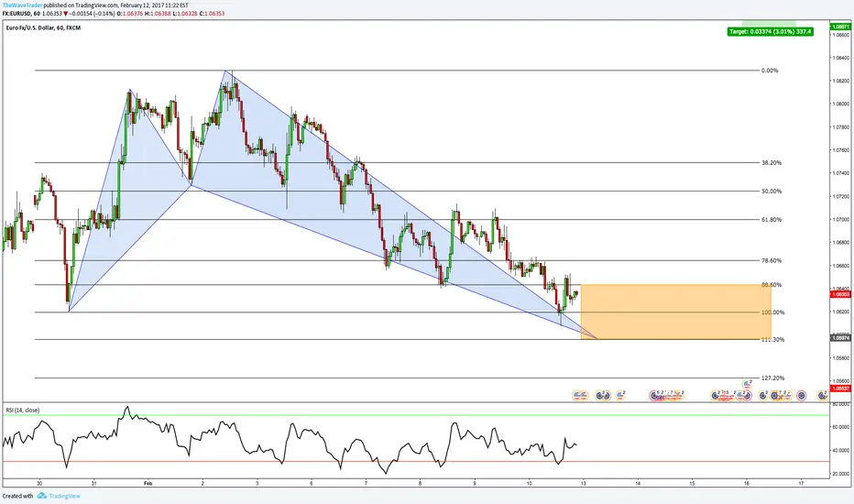Click the 1.05974 price axis label

(x=841, y=338)
